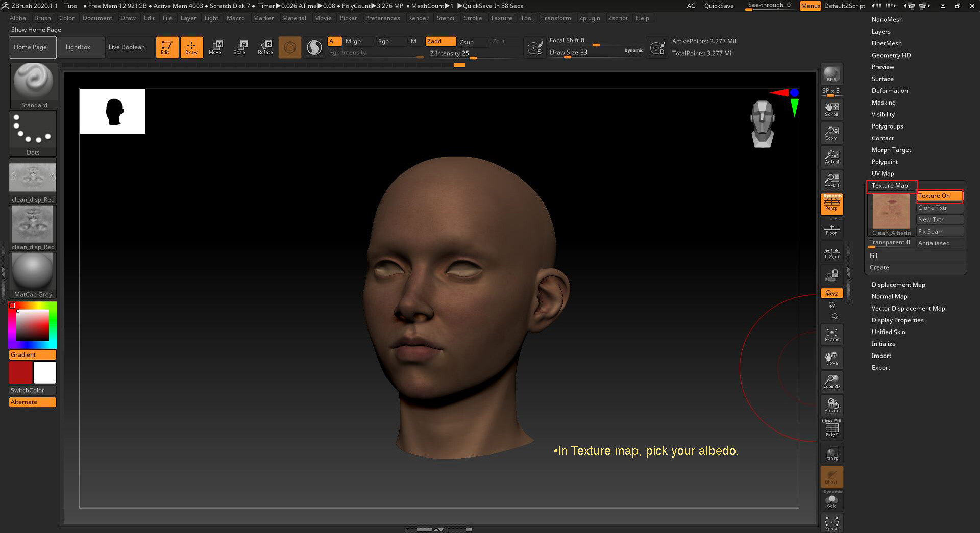Expand the Displacement Map section
The image size is (980, 533).
pos(898,285)
